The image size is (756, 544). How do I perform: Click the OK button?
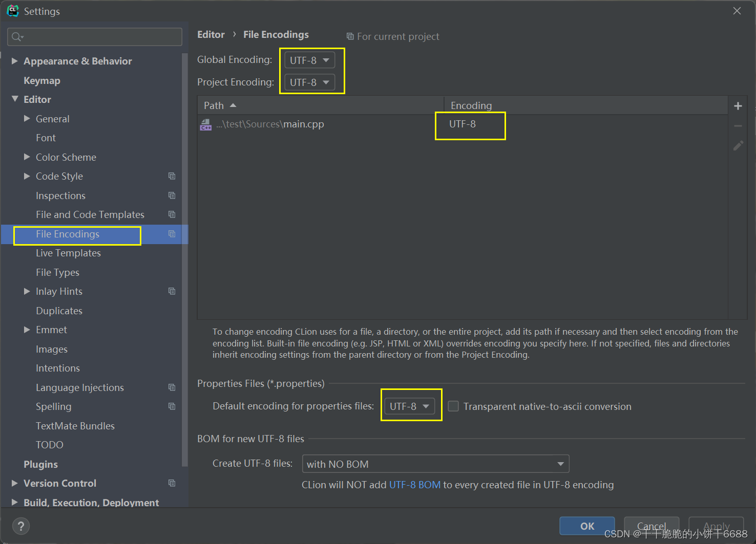[587, 526]
